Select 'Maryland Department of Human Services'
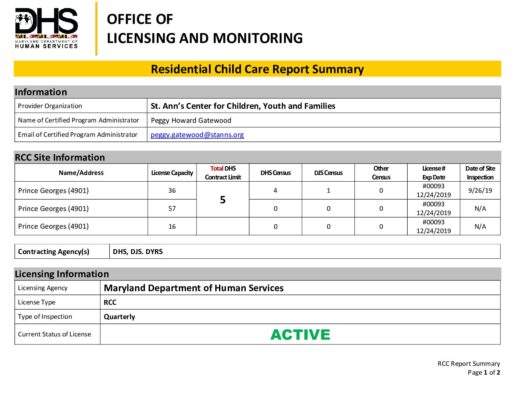This screenshot has width=518, height=400. click(x=194, y=288)
